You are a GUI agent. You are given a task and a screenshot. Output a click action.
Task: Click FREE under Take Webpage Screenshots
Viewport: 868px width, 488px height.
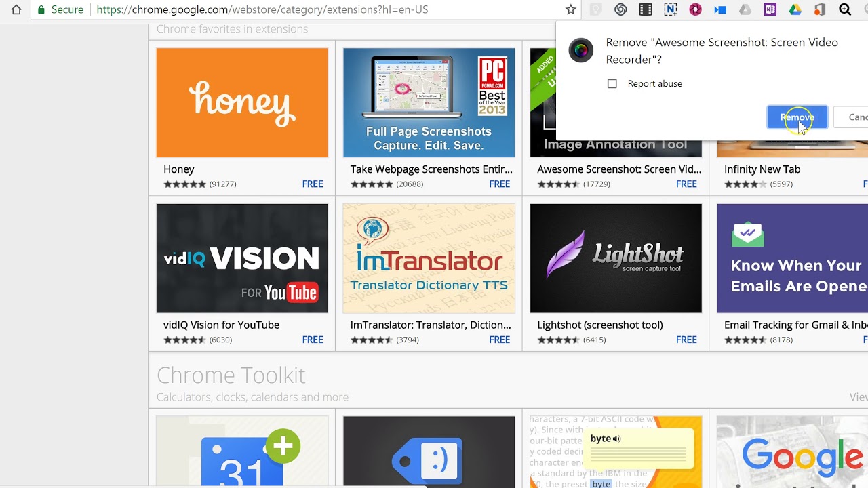click(500, 184)
